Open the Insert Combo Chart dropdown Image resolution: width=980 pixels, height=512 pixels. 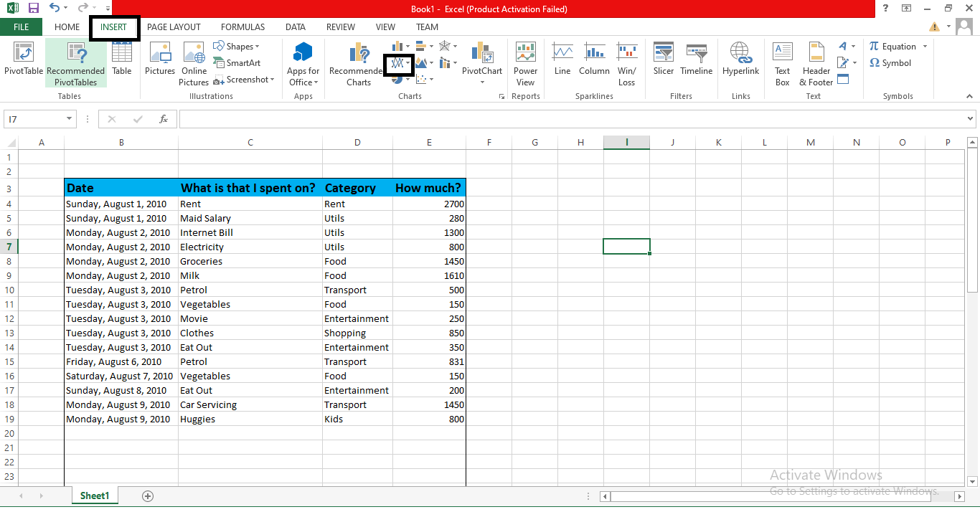pyautogui.click(x=448, y=63)
